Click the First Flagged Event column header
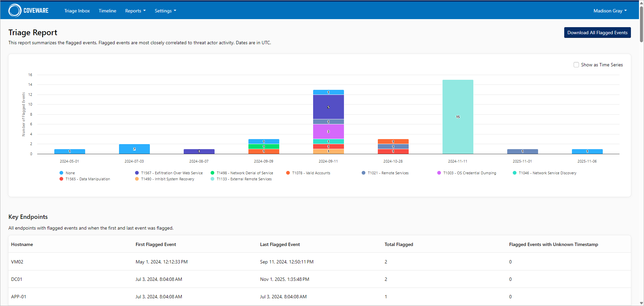Image resolution: width=644 pixels, height=306 pixels. (x=156, y=244)
